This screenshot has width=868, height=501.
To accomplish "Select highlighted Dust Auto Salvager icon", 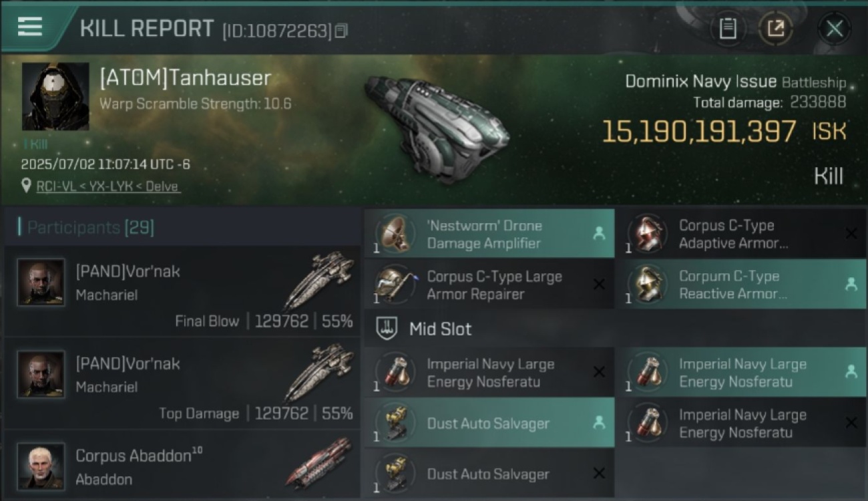I will pyautogui.click(x=395, y=423).
